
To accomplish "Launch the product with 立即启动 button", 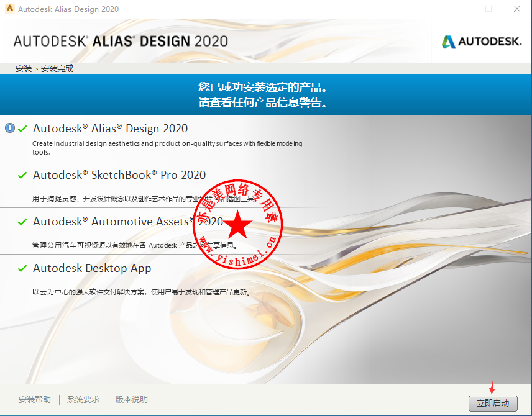I will click(493, 403).
